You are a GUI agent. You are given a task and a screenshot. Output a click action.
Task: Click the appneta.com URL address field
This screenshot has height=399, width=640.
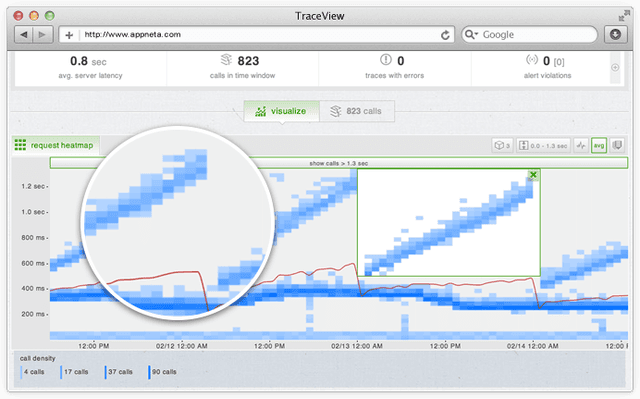257,35
